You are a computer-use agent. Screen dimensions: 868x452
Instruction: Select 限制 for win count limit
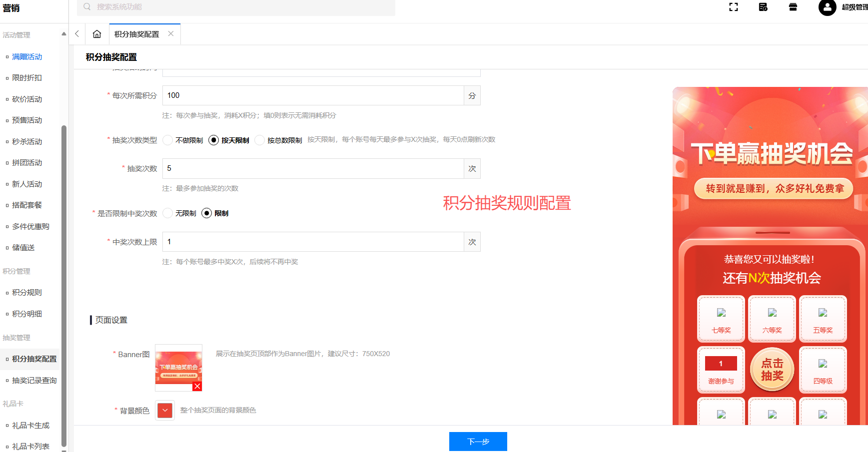coord(206,213)
